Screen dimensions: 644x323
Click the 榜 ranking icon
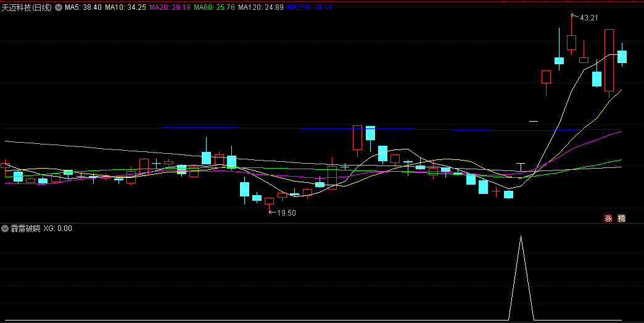[x=622, y=218]
